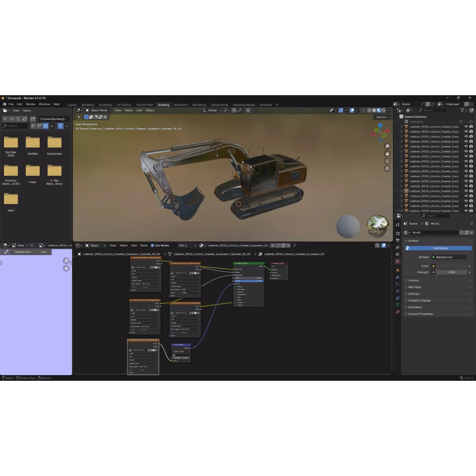Switch viewport to orthographic grid view
The width and height of the screenshot is (476, 476).
(387, 168)
